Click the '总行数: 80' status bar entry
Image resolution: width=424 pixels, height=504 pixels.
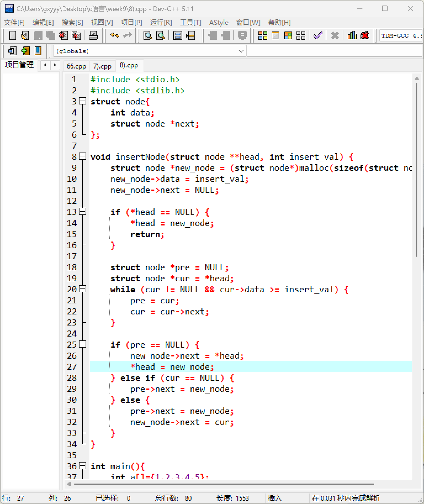pos(173,498)
